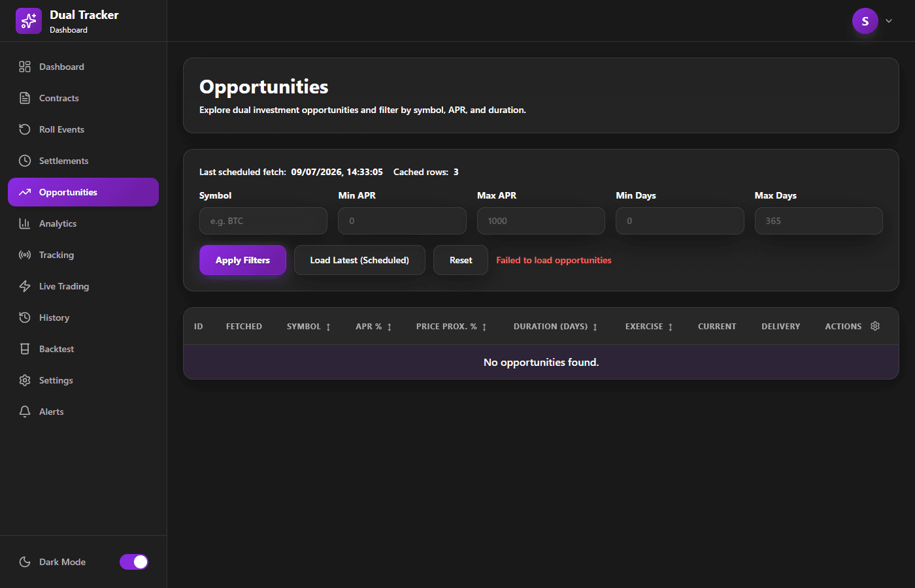Navigate to Roll Events
This screenshot has width=915, height=588.
point(83,129)
